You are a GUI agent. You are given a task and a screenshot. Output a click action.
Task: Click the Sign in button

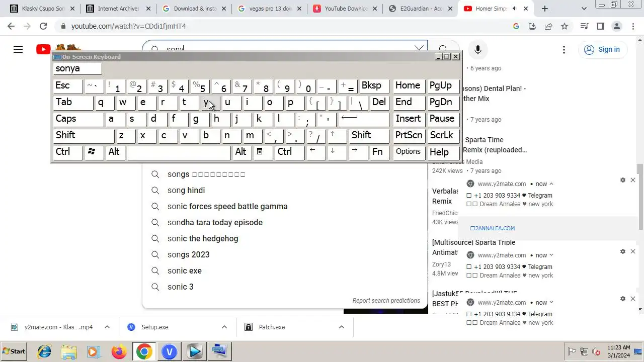pos(602,49)
